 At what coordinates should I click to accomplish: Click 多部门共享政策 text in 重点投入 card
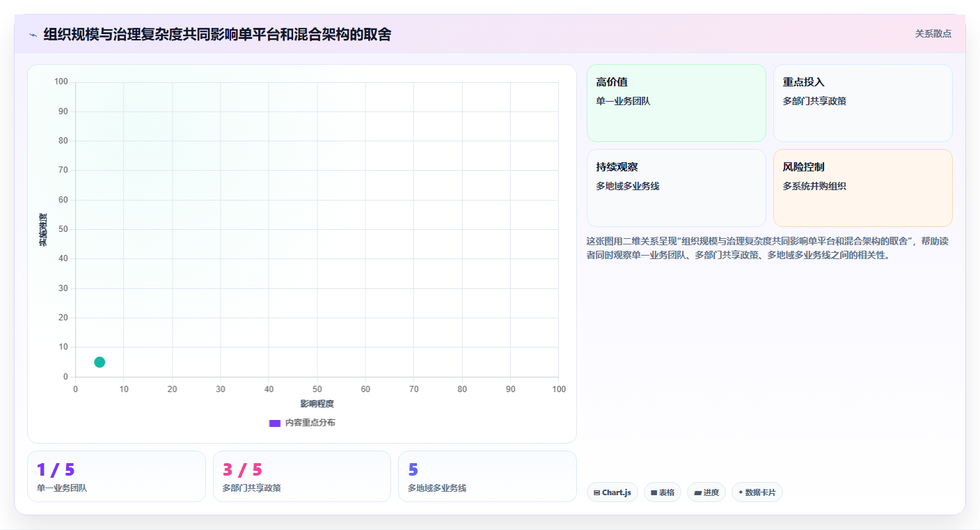[x=814, y=101]
